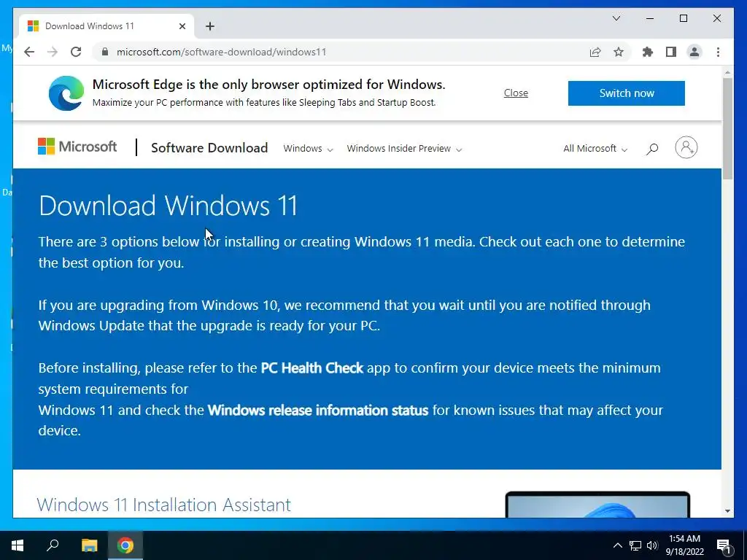Click the site search magnifier icon
The height and width of the screenshot is (560, 747).
coord(652,149)
